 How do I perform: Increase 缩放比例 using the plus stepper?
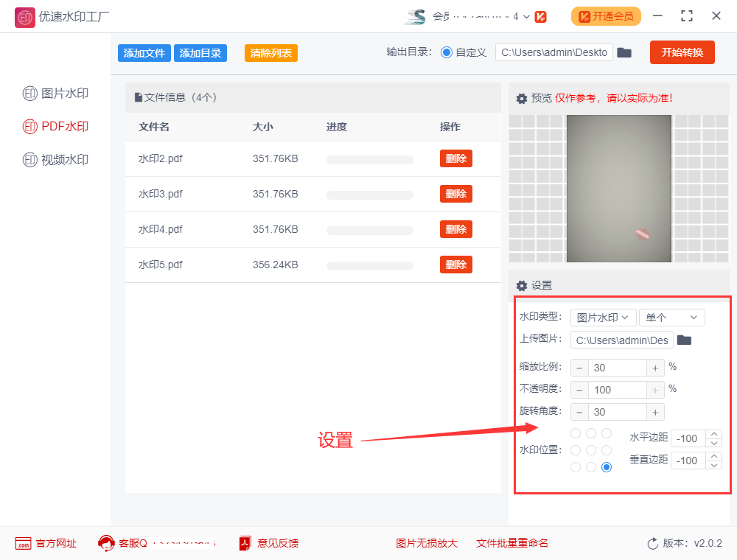655,367
